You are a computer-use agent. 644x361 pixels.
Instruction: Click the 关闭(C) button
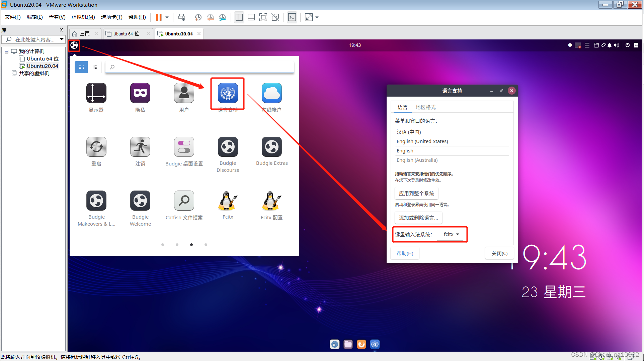coord(499,253)
